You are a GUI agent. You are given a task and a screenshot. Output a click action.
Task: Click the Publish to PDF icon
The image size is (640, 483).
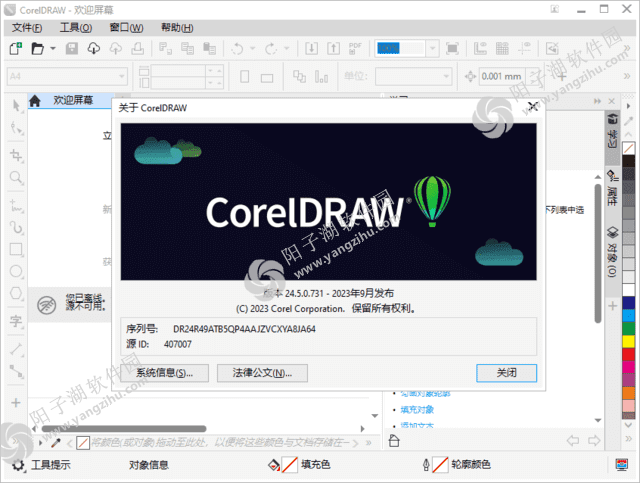click(355, 49)
